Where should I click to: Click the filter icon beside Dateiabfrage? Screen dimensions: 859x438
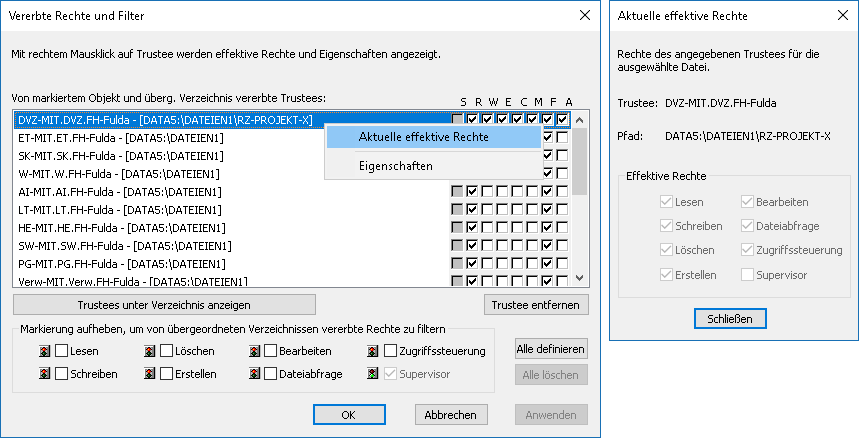pyautogui.click(x=254, y=374)
